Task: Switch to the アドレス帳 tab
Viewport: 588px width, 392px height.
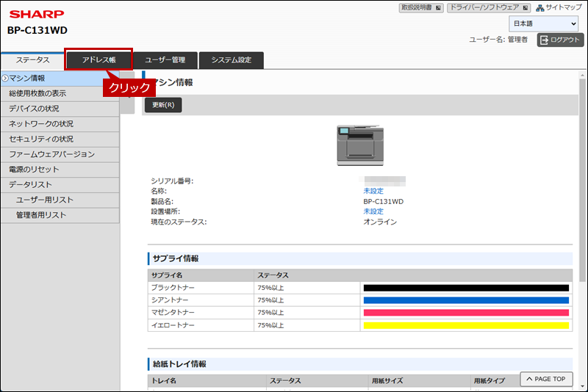Action: click(99, 60)
